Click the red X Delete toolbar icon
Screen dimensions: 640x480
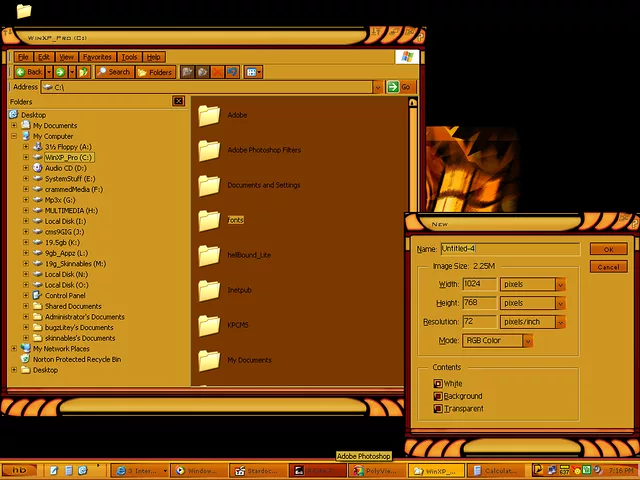(217, 72)
